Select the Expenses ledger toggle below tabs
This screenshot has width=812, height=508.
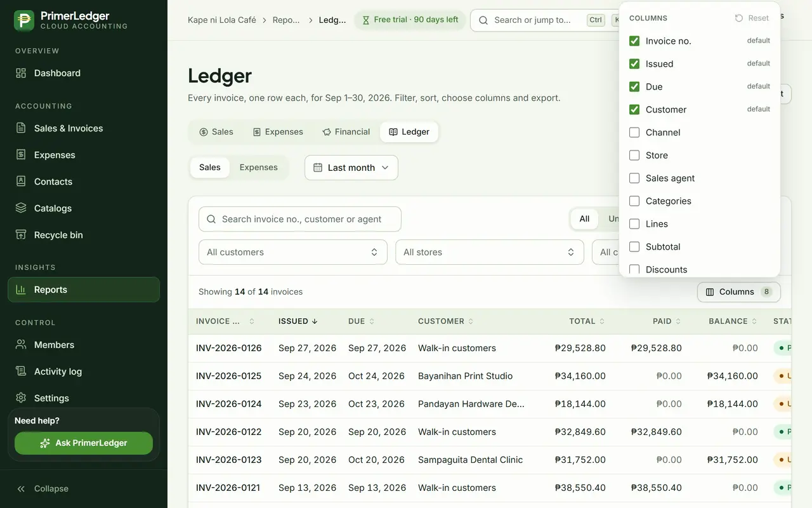[259, 168]
